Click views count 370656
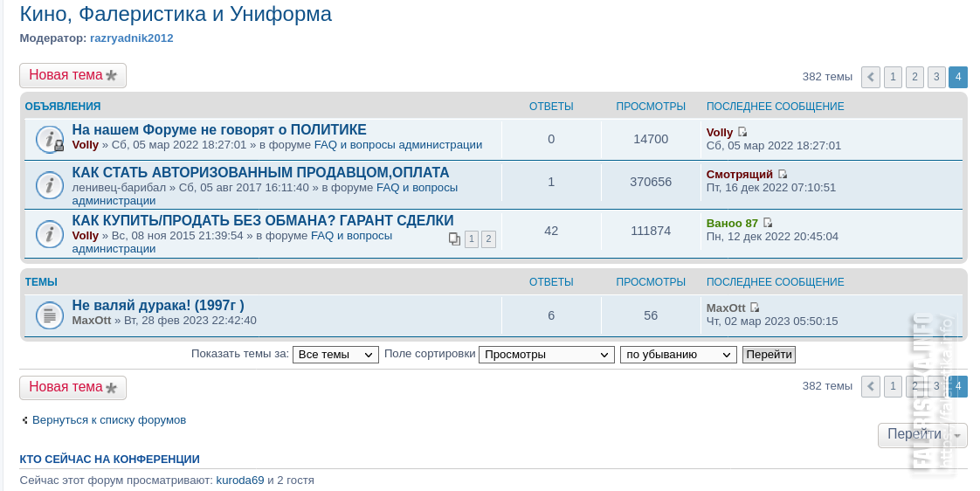The height and width of the screenshot is (491, 980). [x=651, y=182]
